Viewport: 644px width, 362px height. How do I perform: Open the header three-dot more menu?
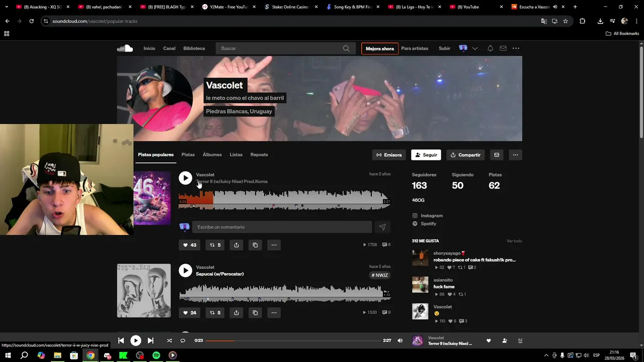(x=516, y=48)
